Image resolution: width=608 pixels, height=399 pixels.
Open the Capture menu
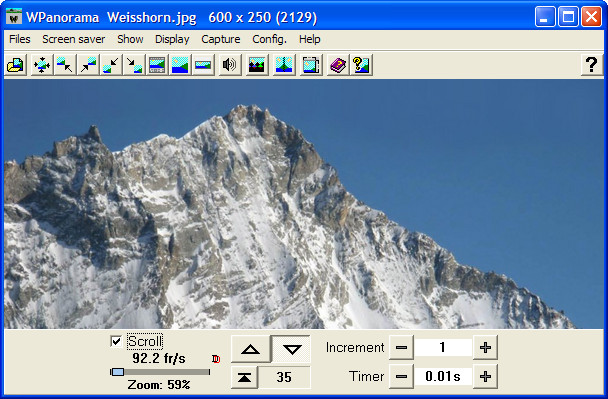[x=221, y=39]
